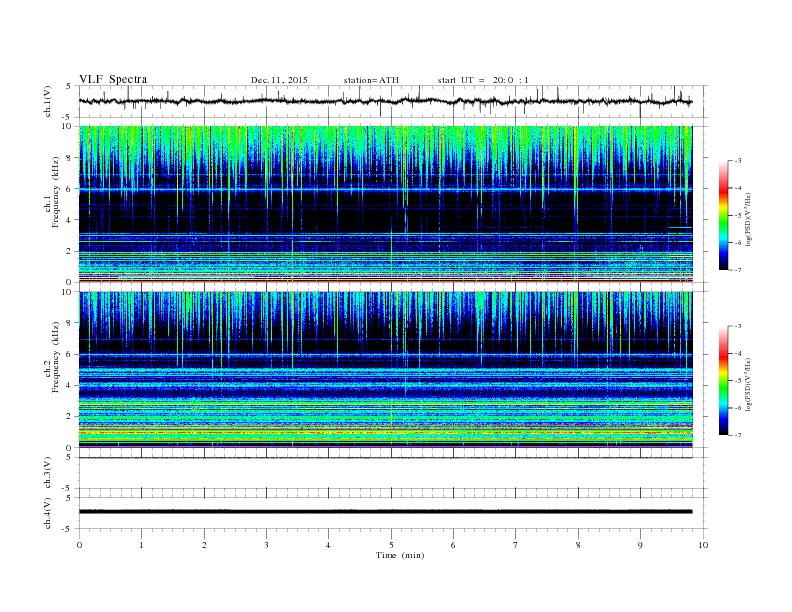The image size is (792, 612).
Task: Click the ch.2 color bar log(PSD) label
Action: pos(748,384)
